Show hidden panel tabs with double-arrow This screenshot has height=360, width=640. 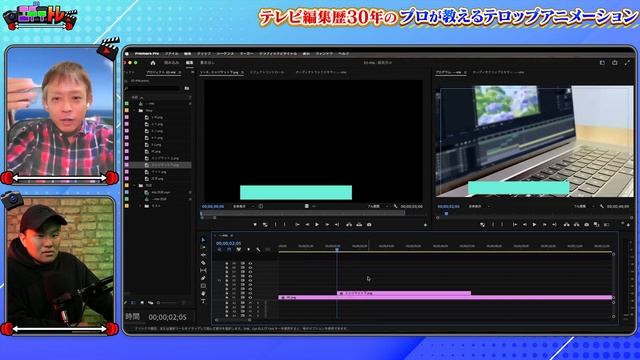(192, 72)
